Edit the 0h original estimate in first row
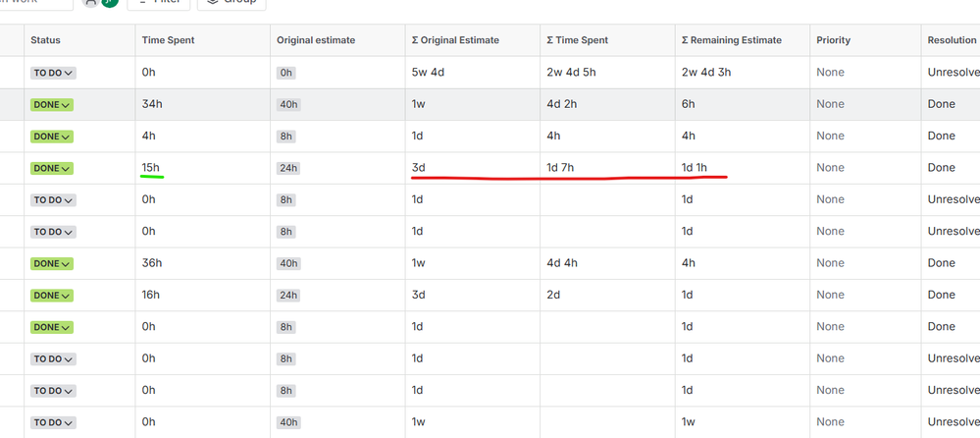 [x=286, y=73]
